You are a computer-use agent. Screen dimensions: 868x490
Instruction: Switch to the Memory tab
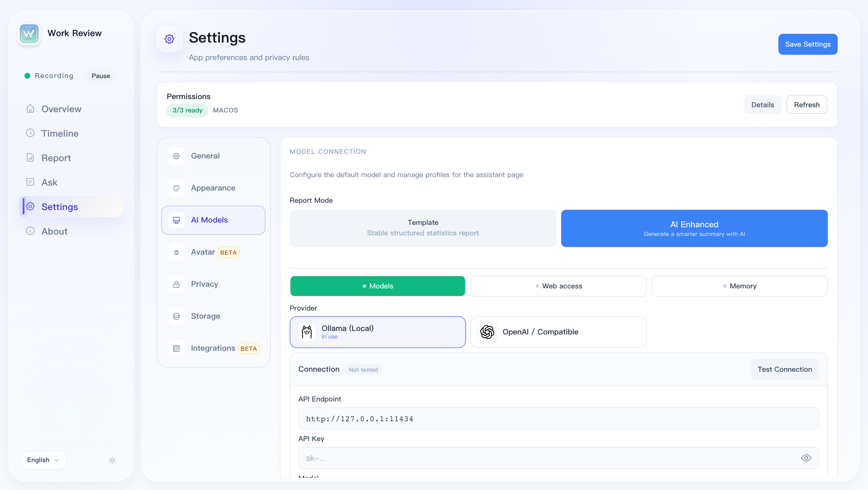click(739, 286)
